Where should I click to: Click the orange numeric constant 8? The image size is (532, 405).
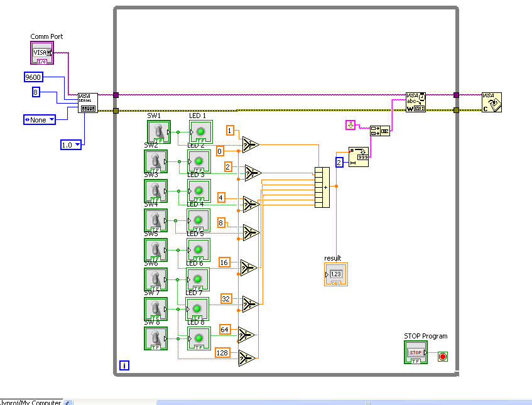(221, 223)
